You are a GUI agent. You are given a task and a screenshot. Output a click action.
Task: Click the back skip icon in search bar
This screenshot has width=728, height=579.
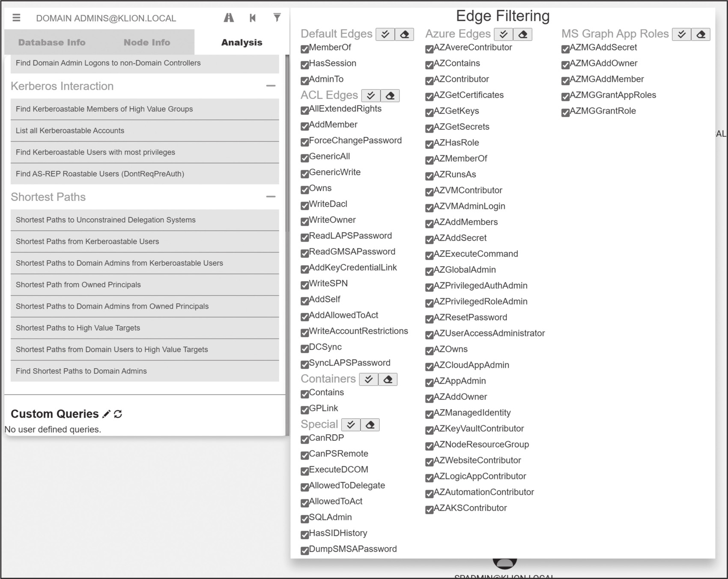[253, 18]
